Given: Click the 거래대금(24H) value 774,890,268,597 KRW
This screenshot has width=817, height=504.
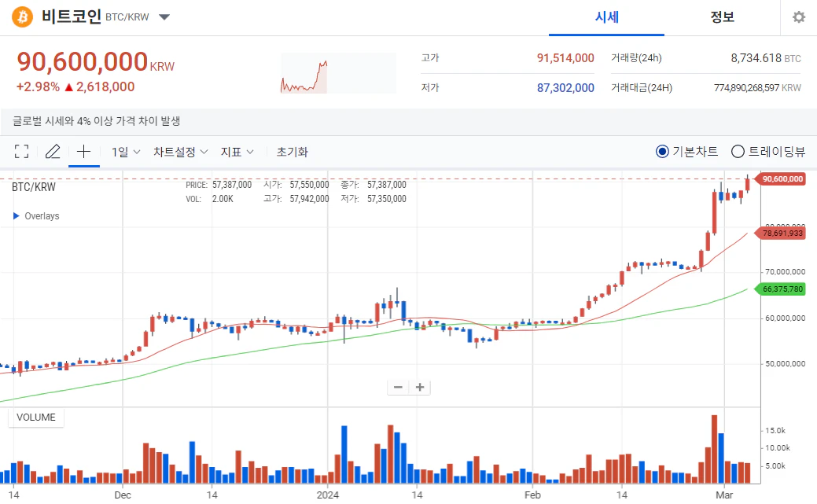Looking at the screenshot, I should tap(757, 87).
